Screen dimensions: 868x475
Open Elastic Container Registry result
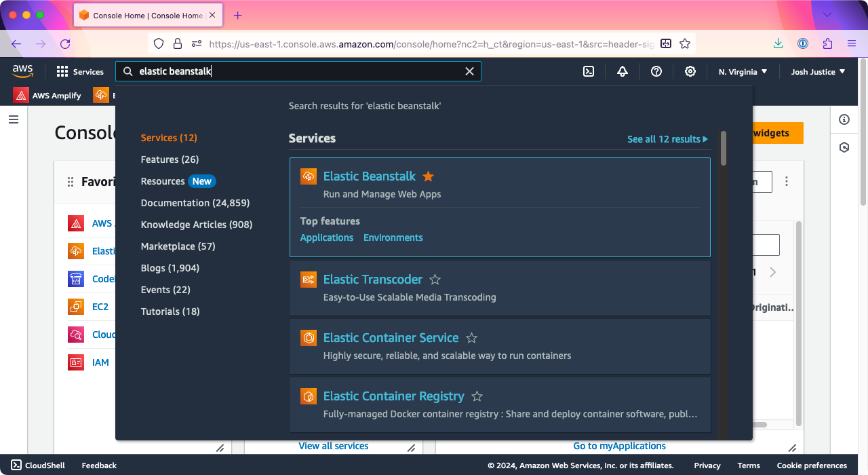point(394,396)
